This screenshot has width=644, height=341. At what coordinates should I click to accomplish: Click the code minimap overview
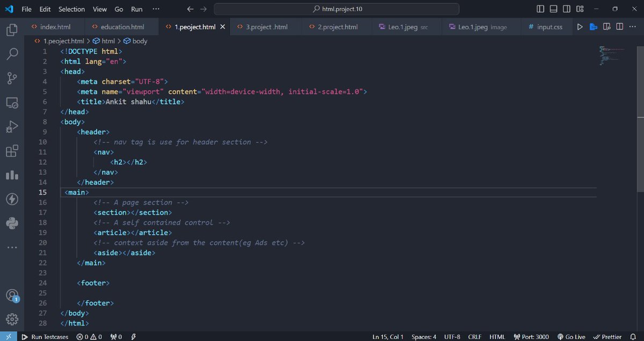[x=612, y=56]
